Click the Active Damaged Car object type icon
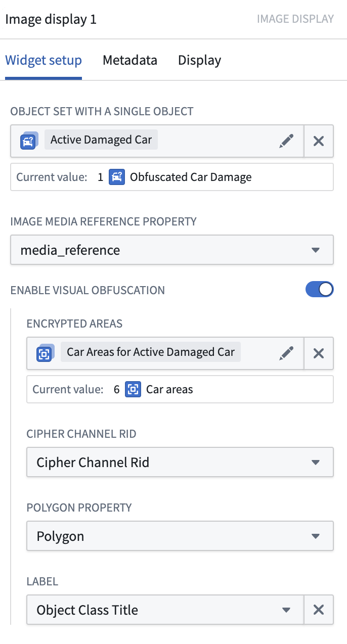Image resolution: width=347 pixels, height=644 pixels. 29,141
